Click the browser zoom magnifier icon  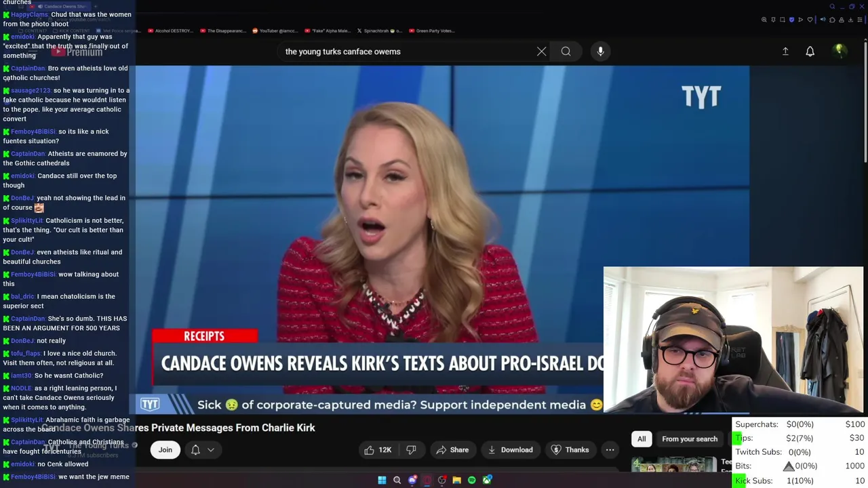[764, 20]
